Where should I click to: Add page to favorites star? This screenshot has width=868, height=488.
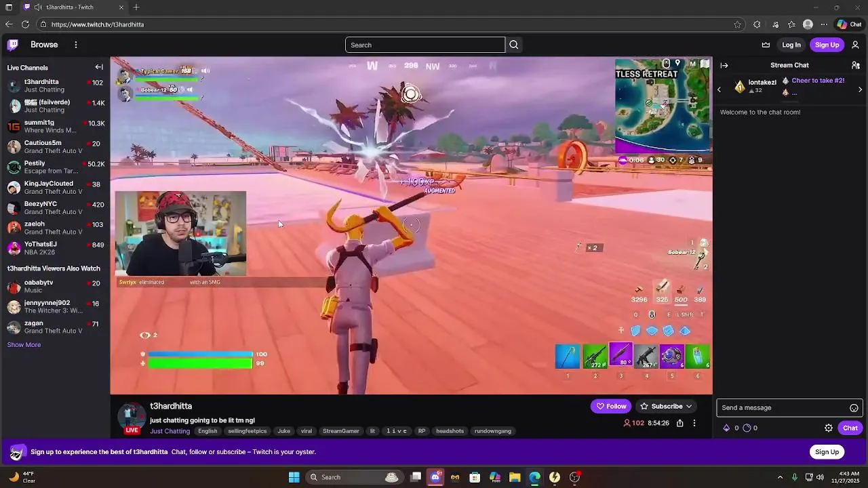[737, 24]
